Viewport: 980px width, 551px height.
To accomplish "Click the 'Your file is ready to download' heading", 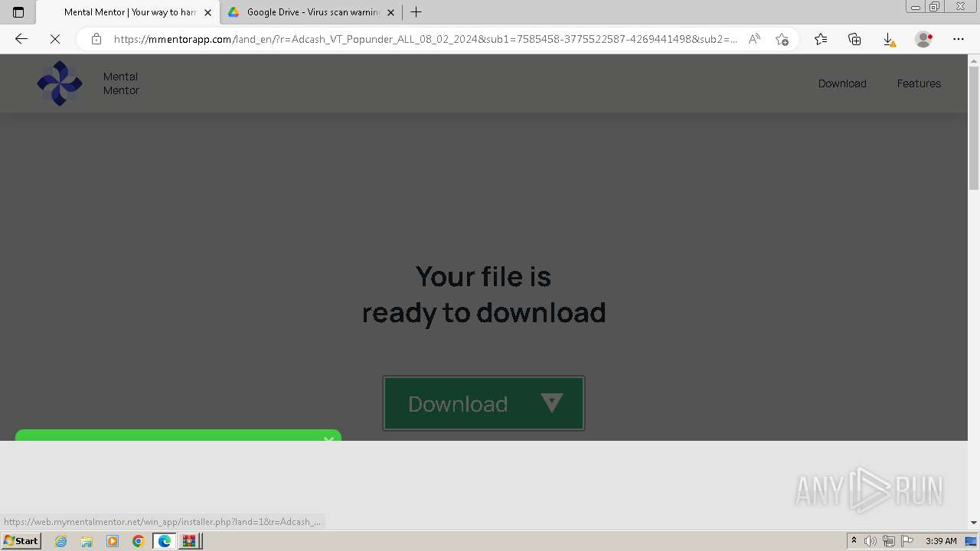I will click(484, 295).
